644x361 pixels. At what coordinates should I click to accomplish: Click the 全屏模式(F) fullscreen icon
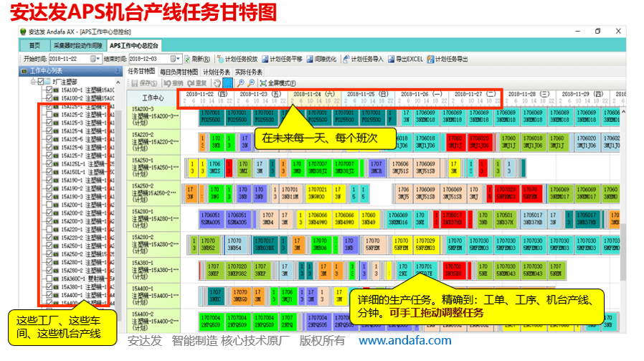click(263, 83)
